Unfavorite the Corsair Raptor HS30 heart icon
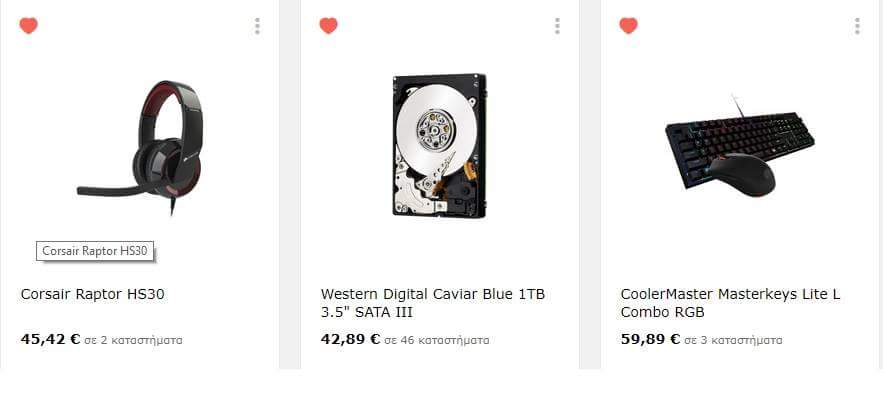The image size is (883, 402). point(29,26)
